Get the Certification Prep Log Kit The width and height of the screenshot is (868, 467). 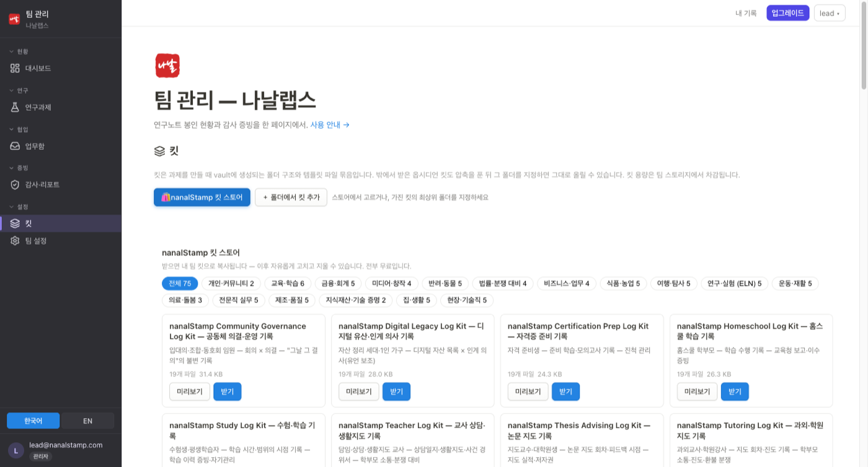coord(566,391)
